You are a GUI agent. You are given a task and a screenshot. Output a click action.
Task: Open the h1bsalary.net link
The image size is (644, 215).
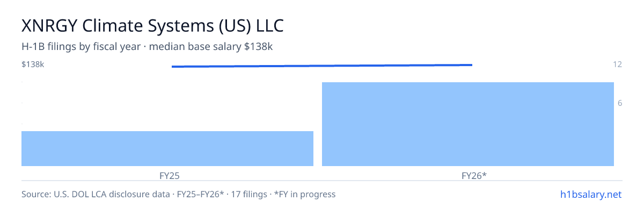pyautogui.click(x=590, y=194)
